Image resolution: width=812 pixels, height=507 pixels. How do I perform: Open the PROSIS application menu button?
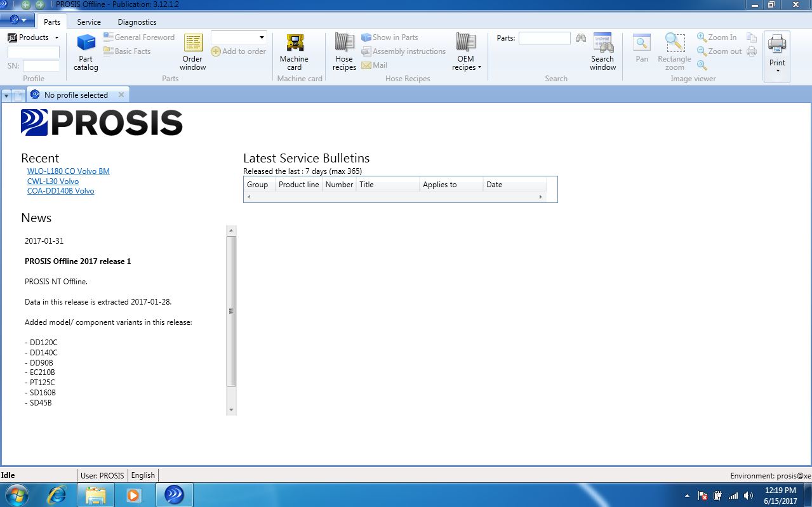[x=17, y=21]
